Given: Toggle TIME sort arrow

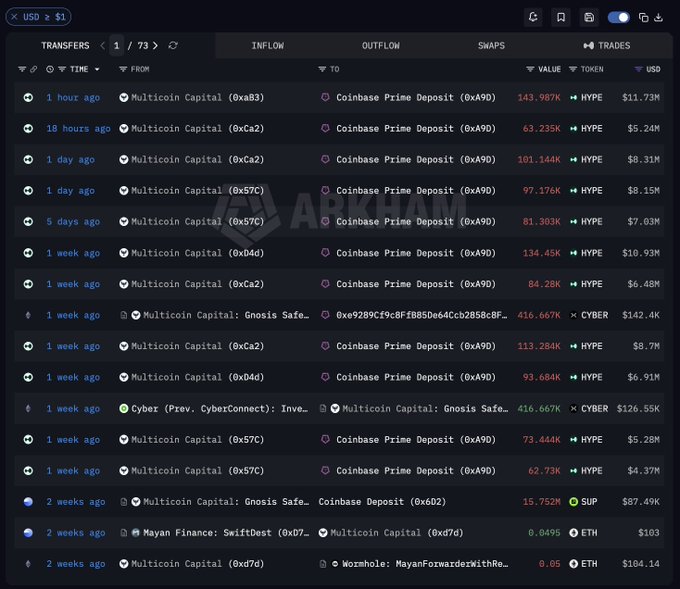Looking at the screenshot, I should tap(97, 69).
